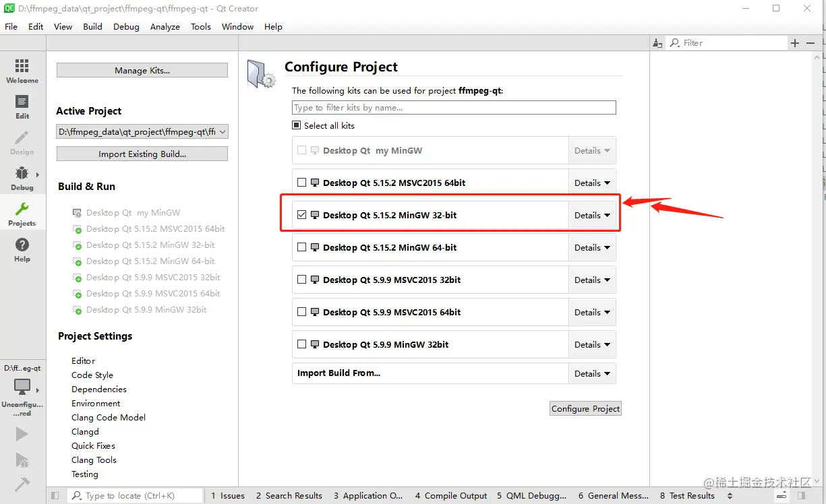Check Desktop Qt 5.15.2 MSVC2015 64bit kit
Image resolution: width=826 pixels, height=504 pixels.
coord(301,183)
